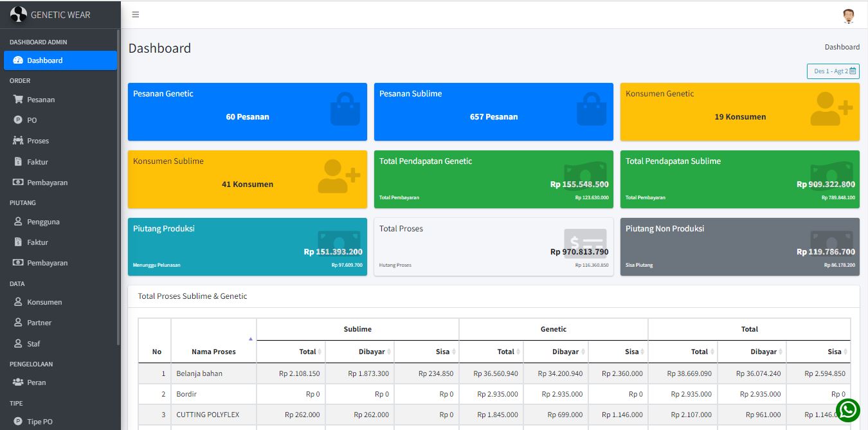Click the user avatar in top bar
This screenshot has width=868, height=430.
[849, 15]
